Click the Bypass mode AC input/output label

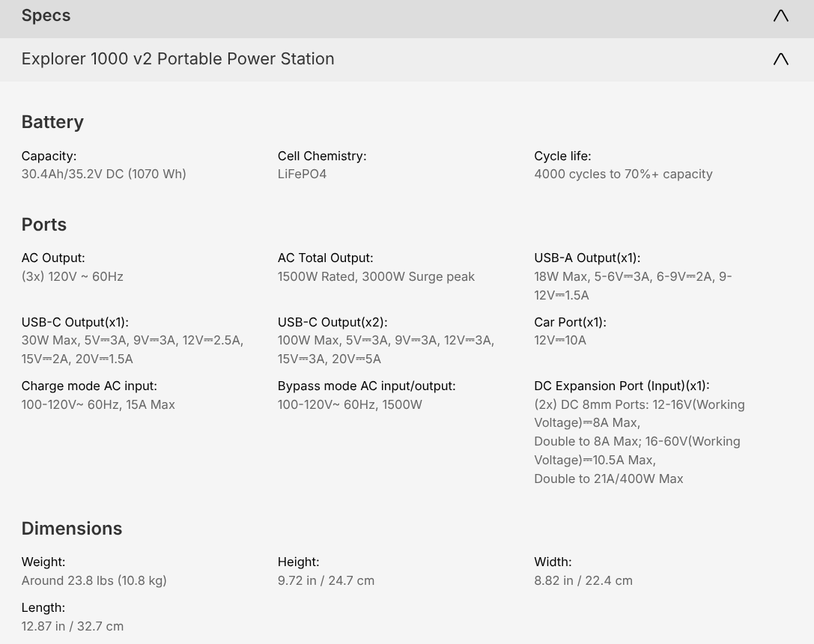tap(366, 386)
